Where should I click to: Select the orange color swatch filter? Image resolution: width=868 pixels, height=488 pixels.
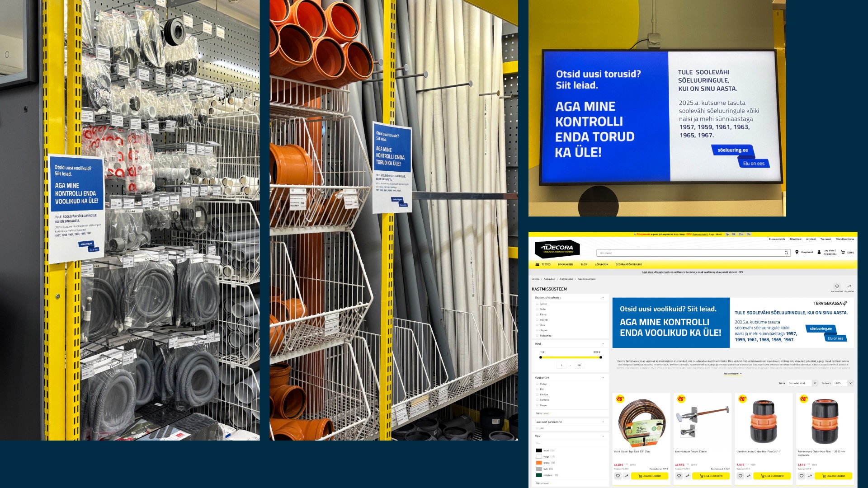(539, 463)
